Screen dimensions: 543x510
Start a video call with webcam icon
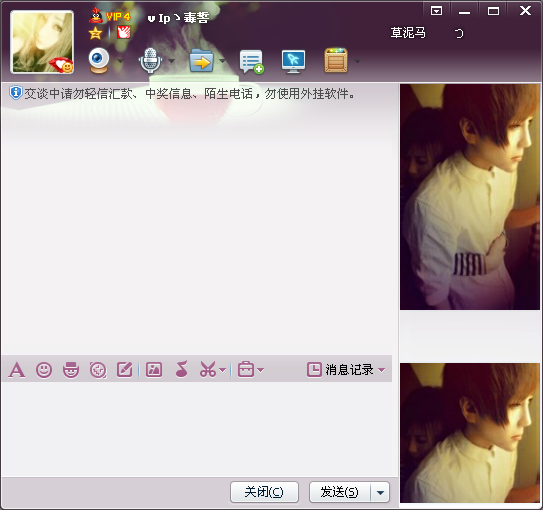(x=99, y=61)
